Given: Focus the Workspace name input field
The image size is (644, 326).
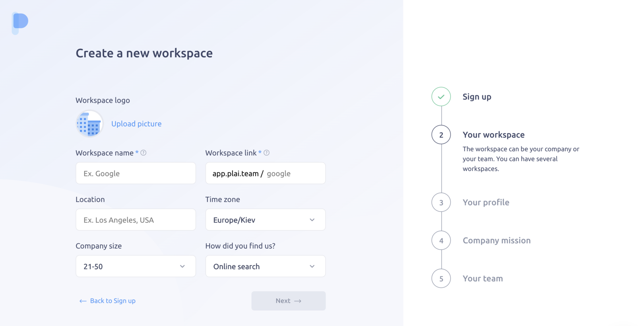Looking at the screenshot, I should [x=136, y=173].
